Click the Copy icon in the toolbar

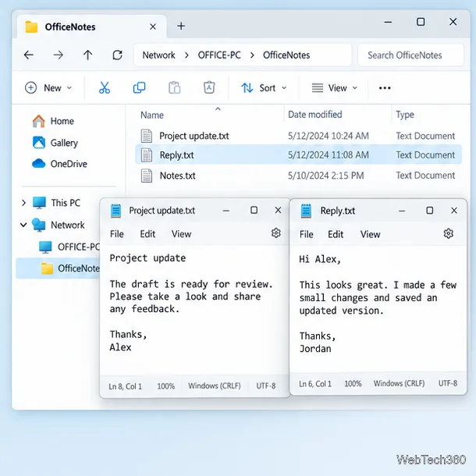(140, 87)
